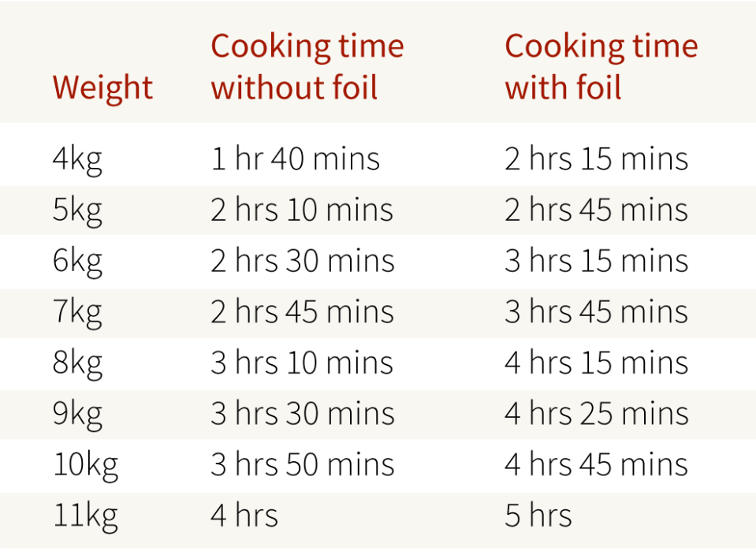Viewport: 756px width, 551px height.
Task: Click the "2 hrs 15 mins" cell
Action: pos(596,160)
